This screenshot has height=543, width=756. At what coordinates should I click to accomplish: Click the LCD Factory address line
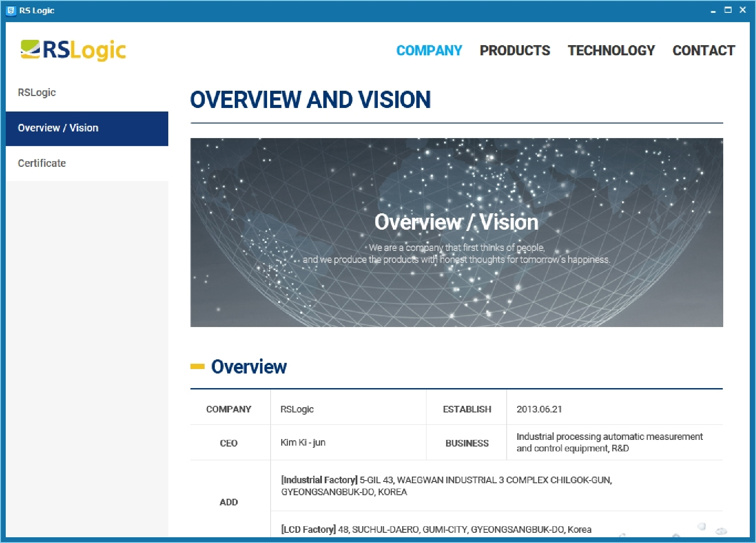[x=436, y=529]
